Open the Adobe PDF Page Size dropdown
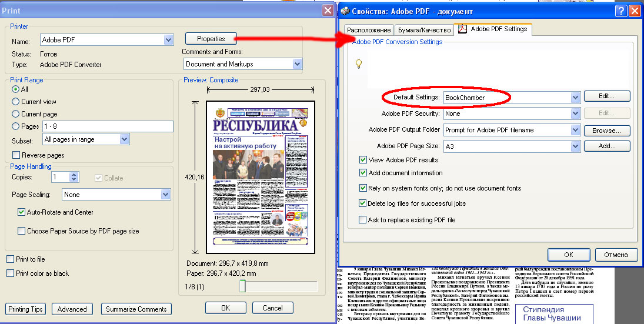This screenshot has width=644, height=324. (x=575, y=146)
